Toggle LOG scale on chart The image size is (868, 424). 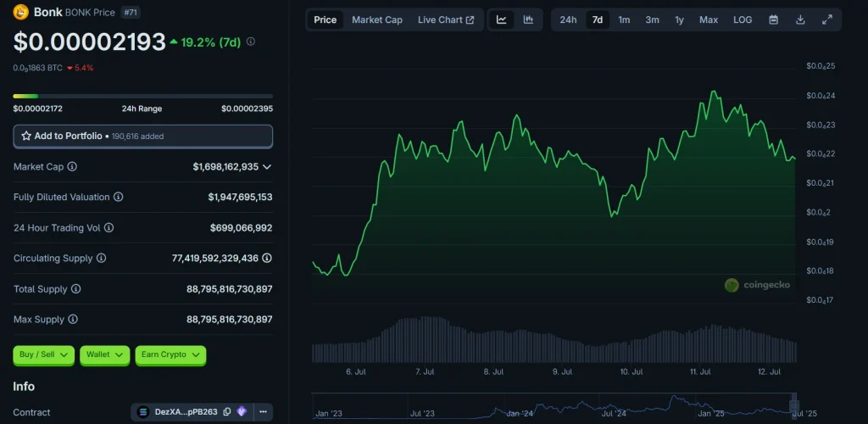coord(743,20)
